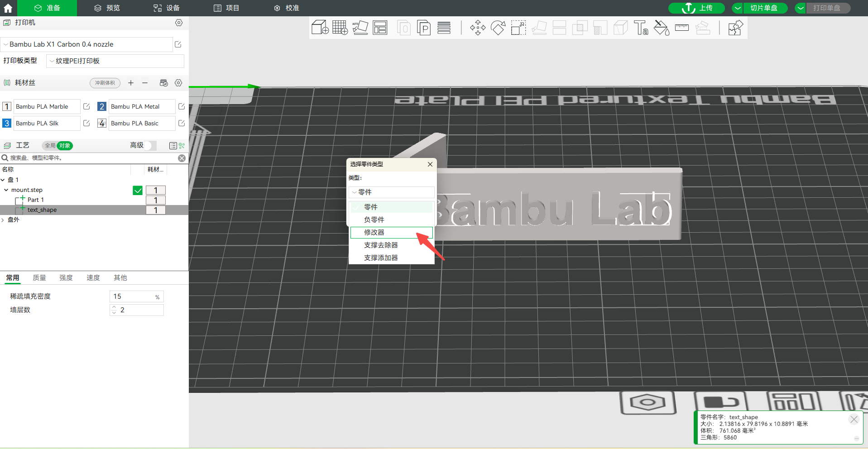Viewport: 868px width, 449px height.
Task: Click the Print plate button
Action: [828, 8]
